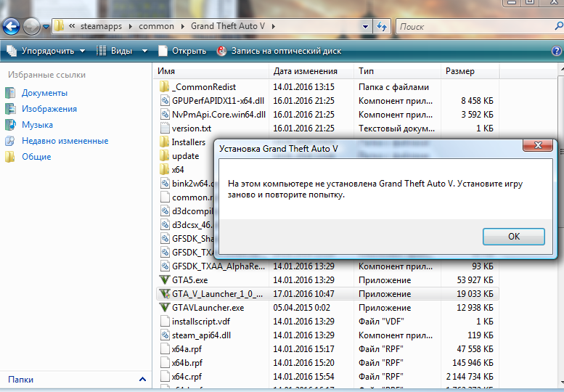
Task: Open recent pages dropdown next to Forward
Action: [x=46, y=27]
